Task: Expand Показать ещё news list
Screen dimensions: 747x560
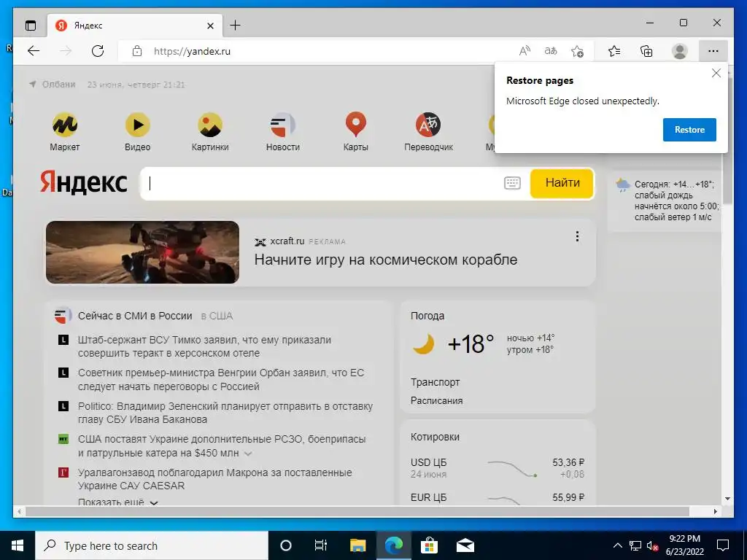Action: tap(117, 502)
